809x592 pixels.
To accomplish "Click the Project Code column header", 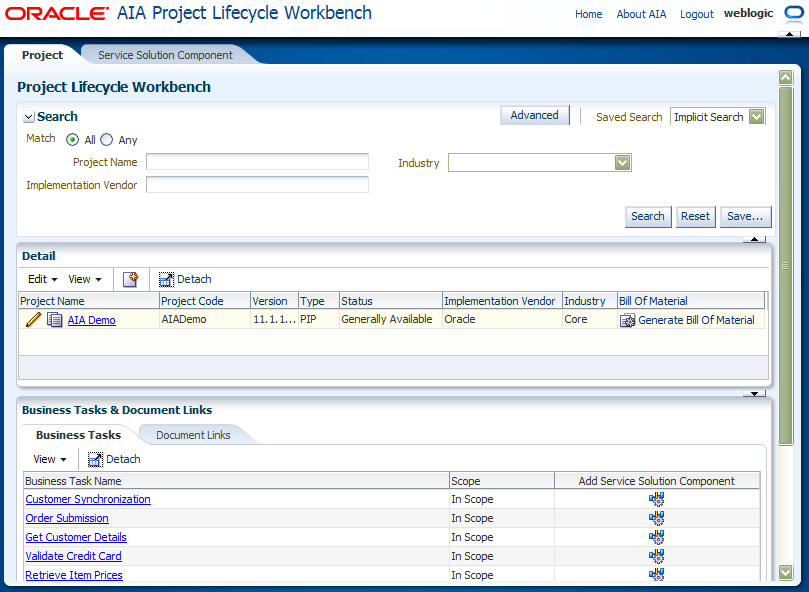I will click(205, 301).
